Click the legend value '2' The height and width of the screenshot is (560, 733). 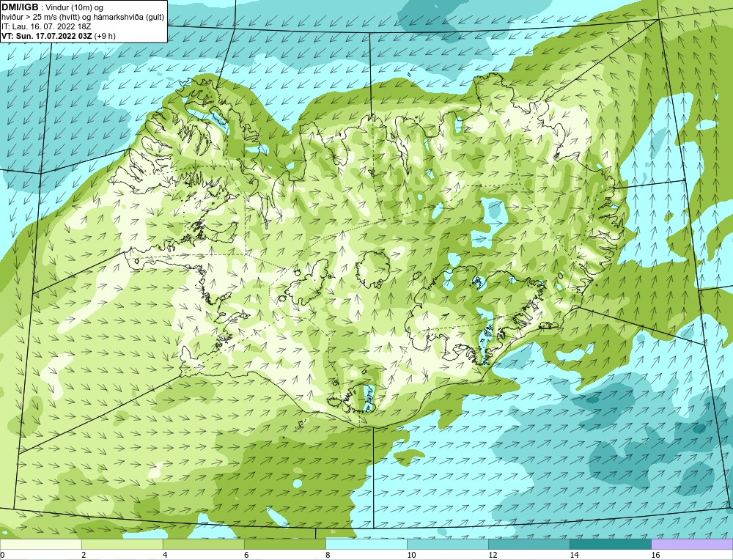pos(84,555)
